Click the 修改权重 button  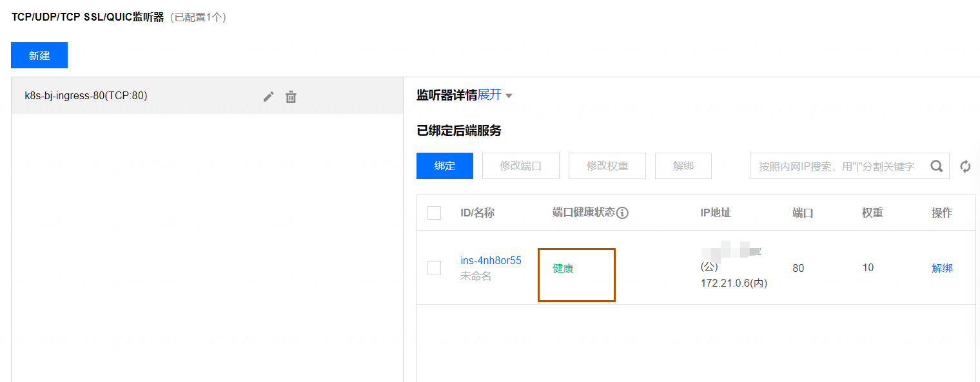(607, 166)
